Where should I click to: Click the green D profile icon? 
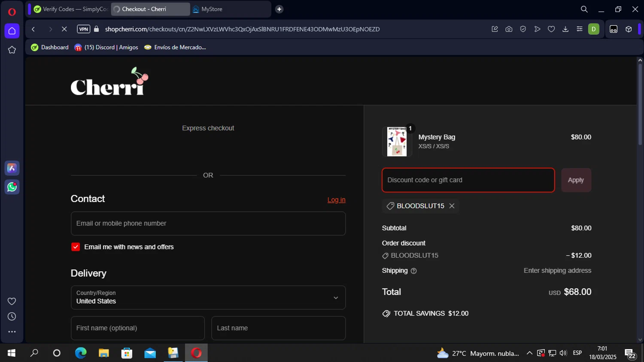click(594, 29)
